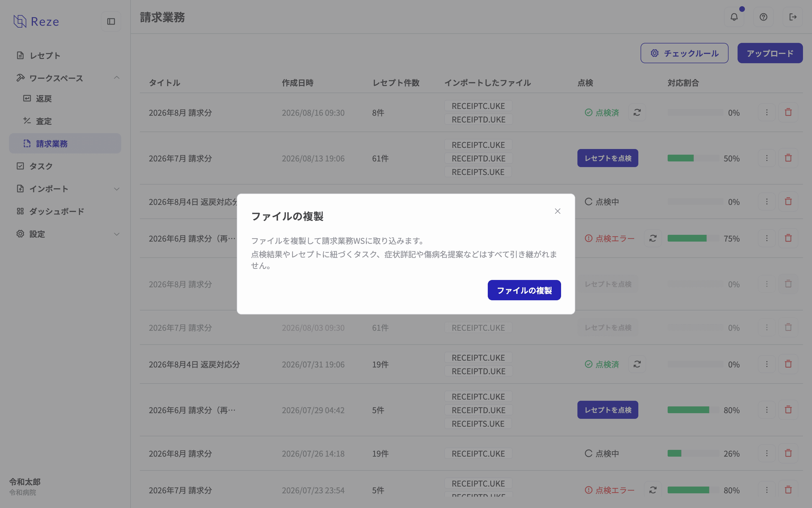Go to 査定 in the sidebar
The width and height of the screenshot is (812, 508).
pos(65,121)
